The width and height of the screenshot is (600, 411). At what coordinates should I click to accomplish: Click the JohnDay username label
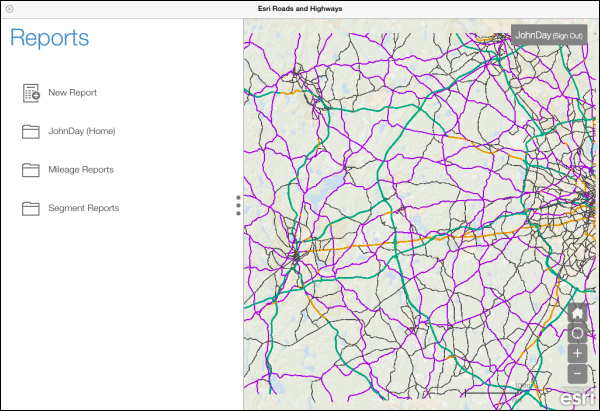point(532,35)
